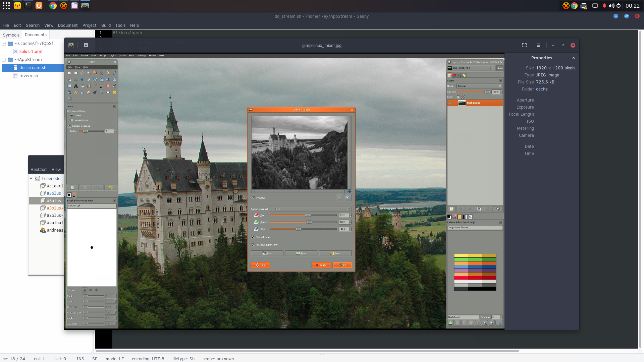Click the image thumbnail icon in viewer header
The image size is (644, 362).
(x=71, y=45)
